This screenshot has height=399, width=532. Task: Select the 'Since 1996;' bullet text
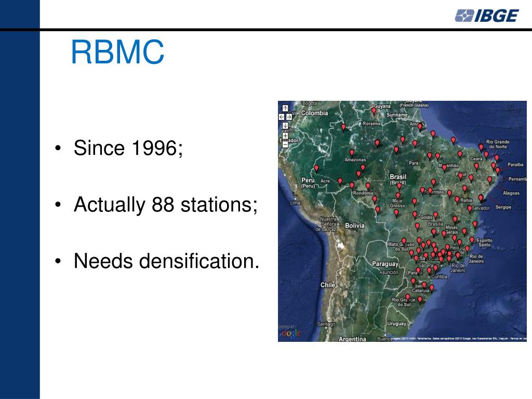point(128,148)
